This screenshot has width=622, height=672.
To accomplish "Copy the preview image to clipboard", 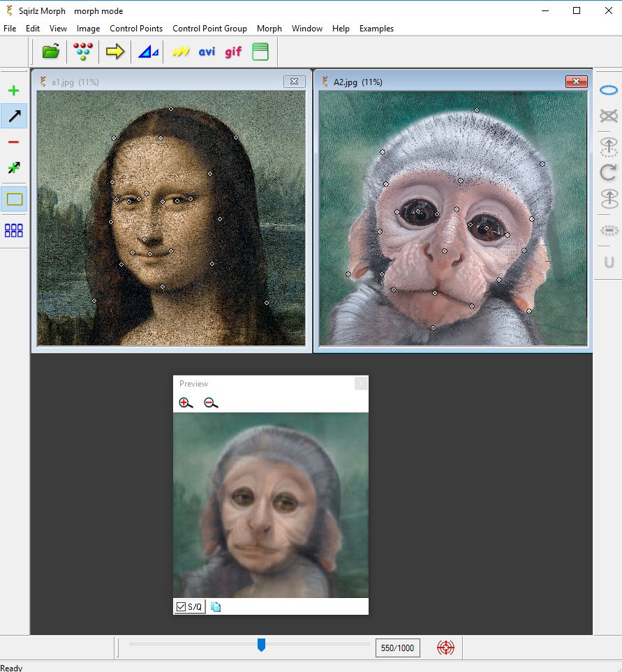I will 216,607.
